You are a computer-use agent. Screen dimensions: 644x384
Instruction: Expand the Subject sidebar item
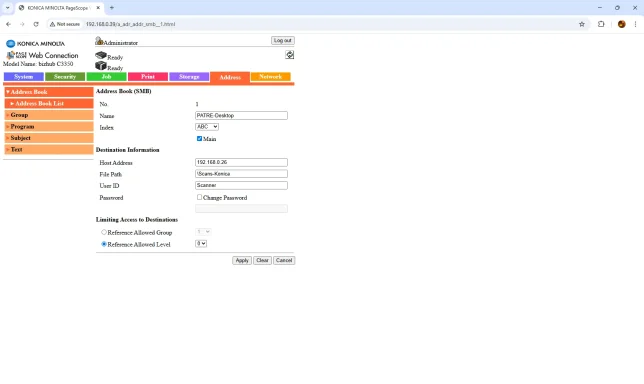[49, 138]
